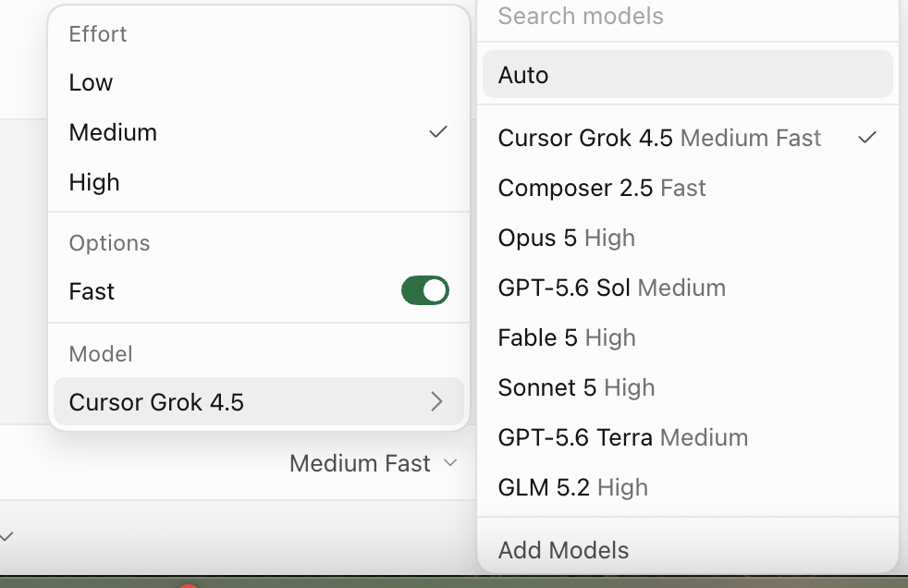Screen dimensions: 908x588
Task: Toggle the Fast option switch
Action: [425, 290]
